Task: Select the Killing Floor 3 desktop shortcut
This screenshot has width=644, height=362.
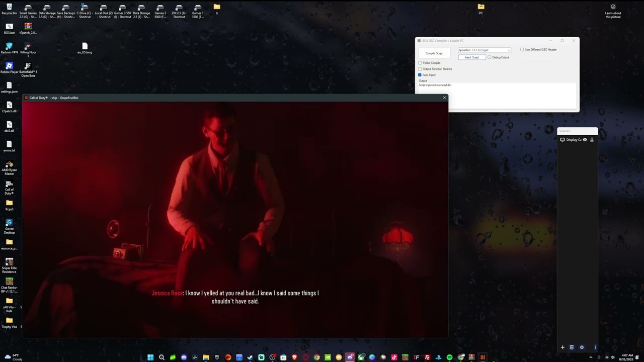Action: pos(28,50)
